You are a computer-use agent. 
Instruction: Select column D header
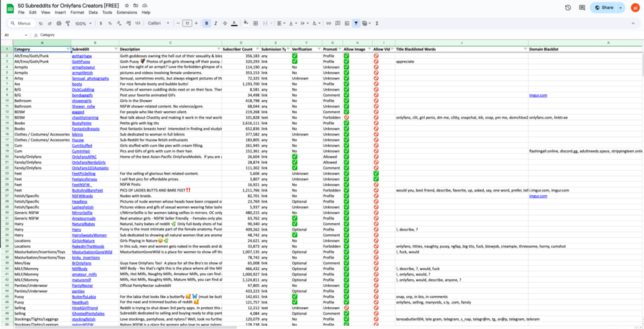click(x=241, y=43)
